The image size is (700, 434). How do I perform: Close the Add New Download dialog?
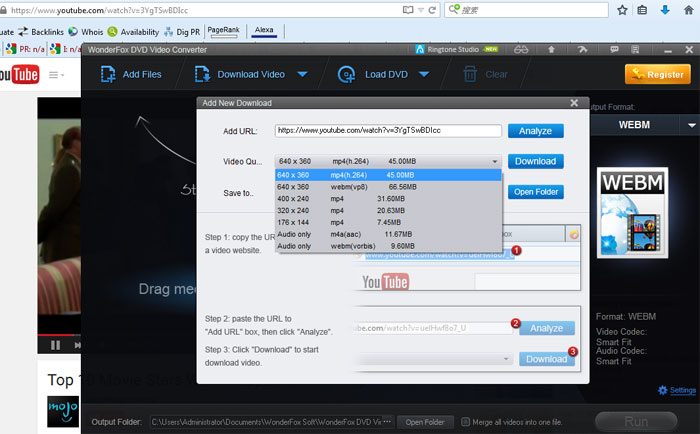[x=574, y=103]
